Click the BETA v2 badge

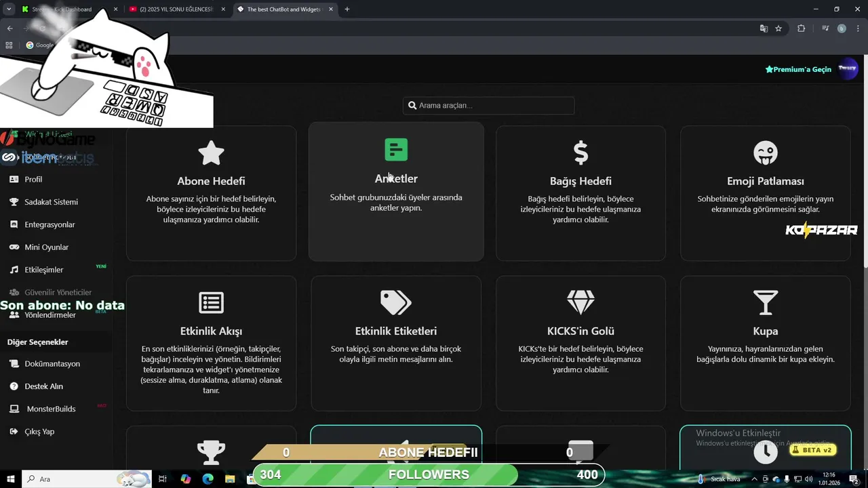click(x=812, y=450)
